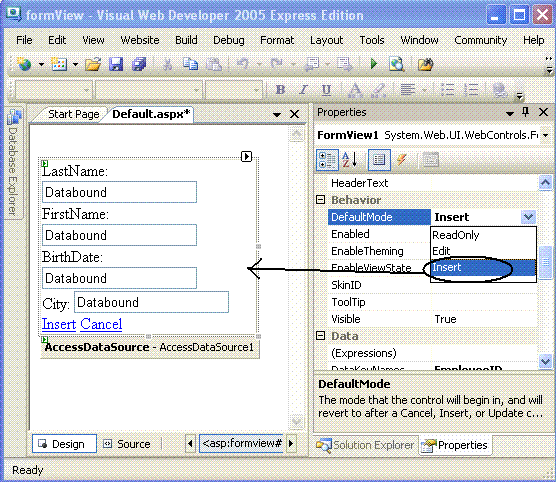
Task: Click the Redo toolbar icon
Action: [x=277, y=65]
